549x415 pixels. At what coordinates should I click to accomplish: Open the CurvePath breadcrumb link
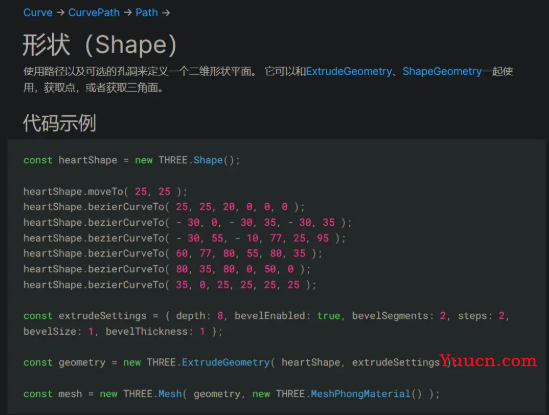coord(94,13)
